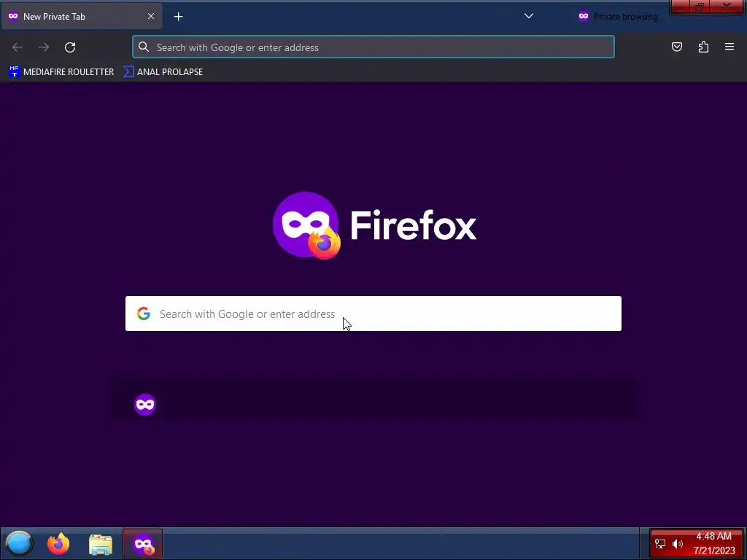The width and height of the screenshot is (747, 560).
Task: Click the magnifier icon in address bar
Action: (144, 47)
